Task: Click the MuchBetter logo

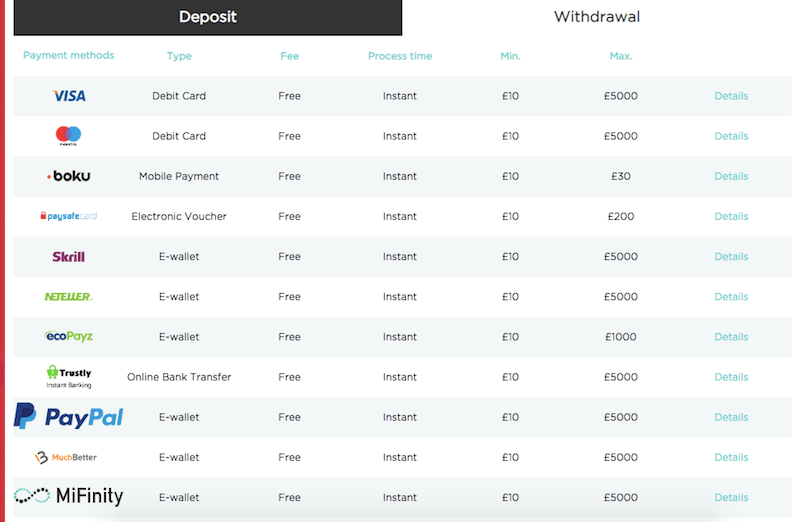Action: (66, 457)
